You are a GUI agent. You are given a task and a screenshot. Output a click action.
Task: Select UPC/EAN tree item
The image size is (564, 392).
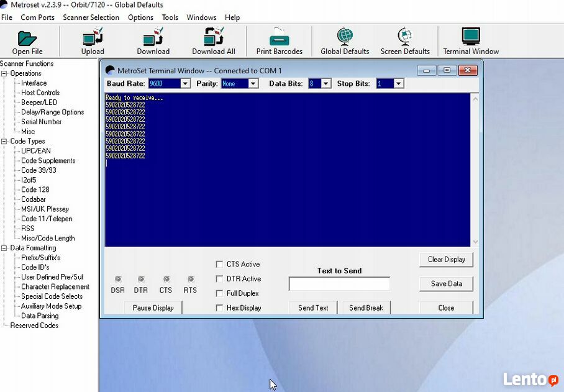coord(36,151)
